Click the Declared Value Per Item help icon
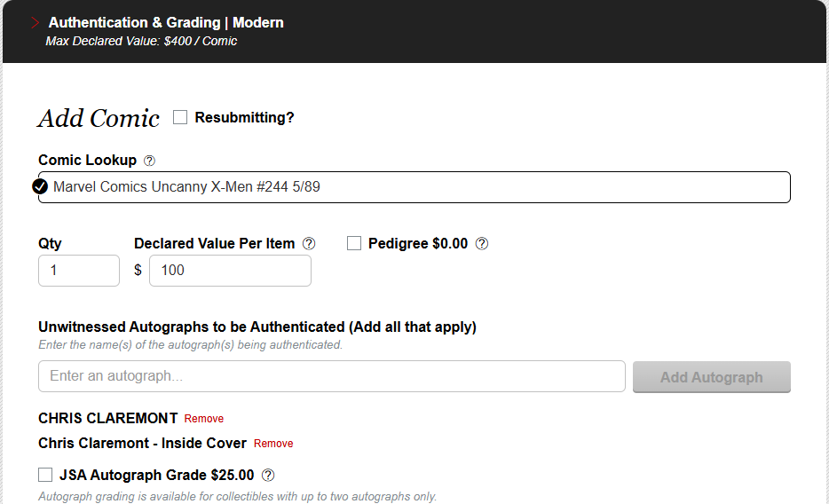 click(x=309, y=243)
